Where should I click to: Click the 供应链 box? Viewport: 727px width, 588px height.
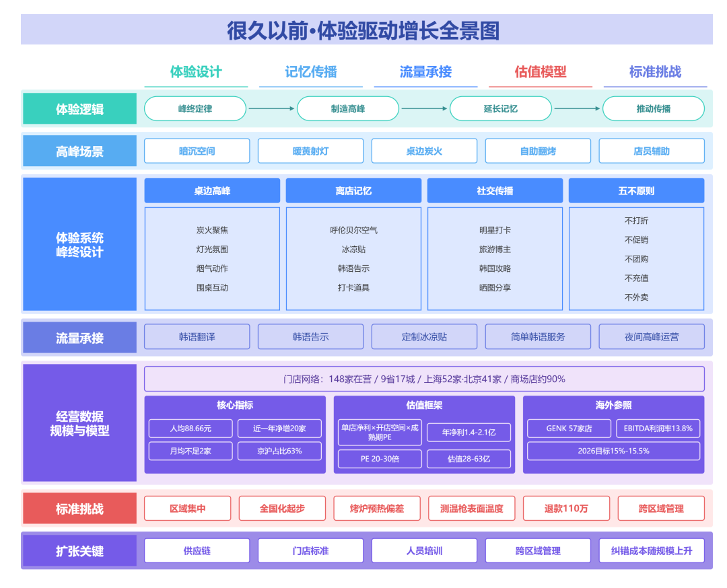(197, 550)
